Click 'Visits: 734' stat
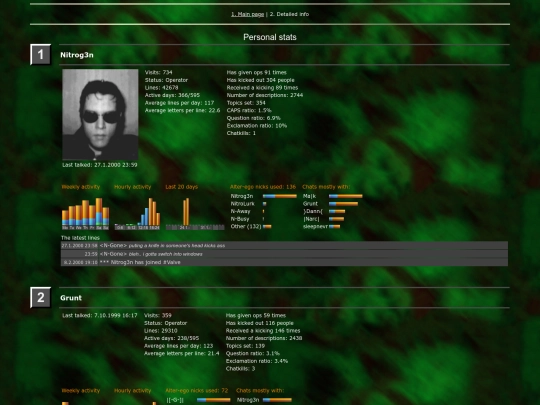This screenshot has width=540, height=405. coord(158,72)
